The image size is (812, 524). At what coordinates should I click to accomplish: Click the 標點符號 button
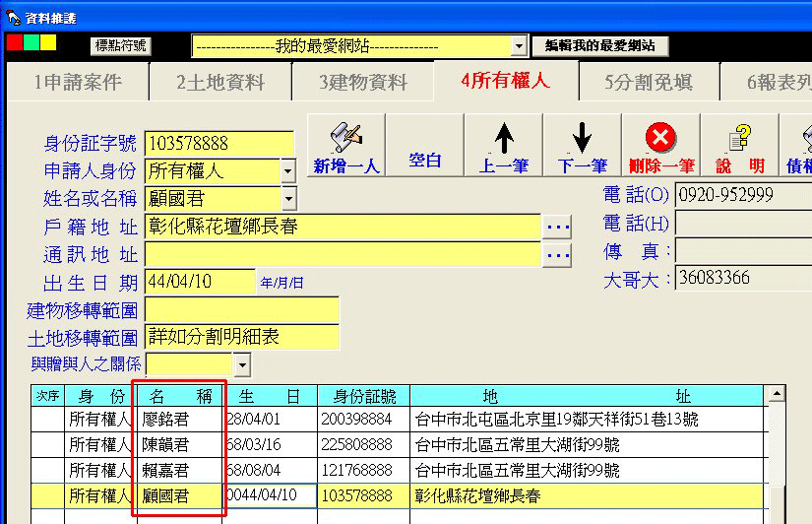click(120, 45)
